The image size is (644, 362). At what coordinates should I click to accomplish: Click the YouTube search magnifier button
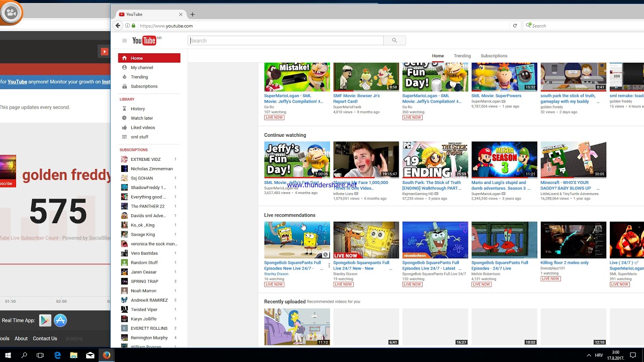[394, 41]
